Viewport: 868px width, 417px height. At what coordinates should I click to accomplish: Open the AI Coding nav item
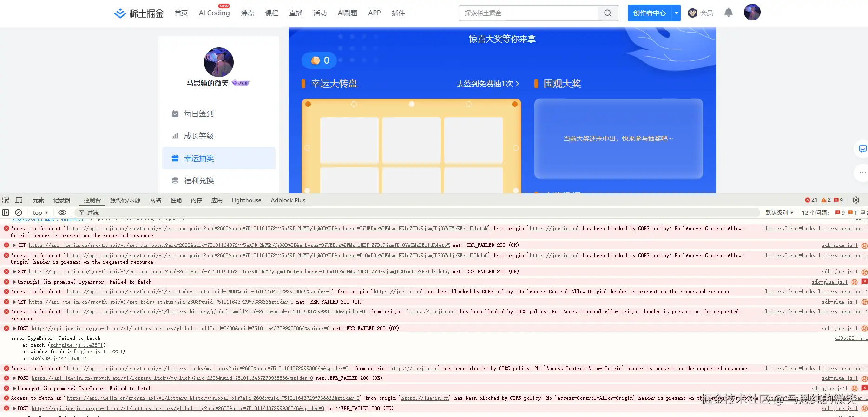pyautogui.click(x=214, y=13)
